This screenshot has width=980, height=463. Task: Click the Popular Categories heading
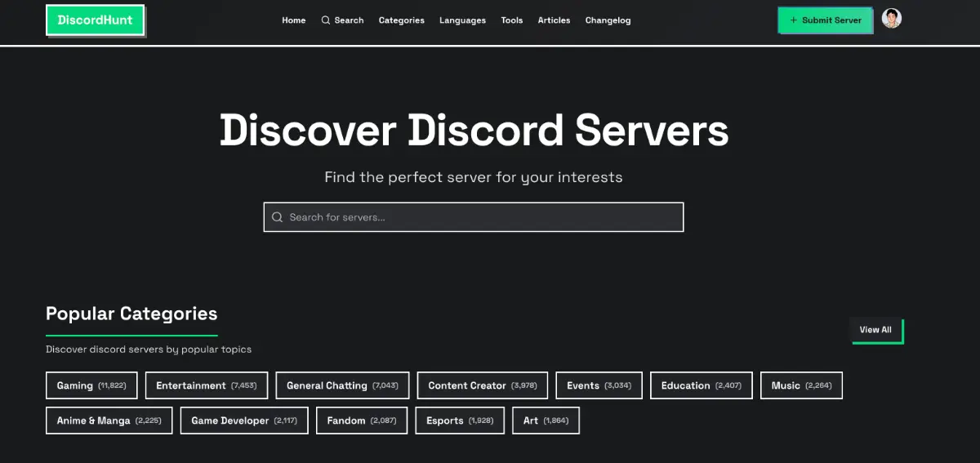(131, 314)
